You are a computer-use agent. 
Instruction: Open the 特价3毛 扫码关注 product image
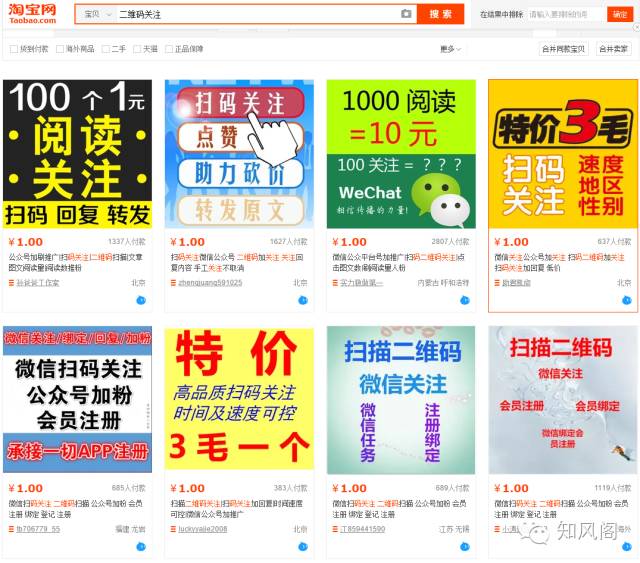point(563,154)
